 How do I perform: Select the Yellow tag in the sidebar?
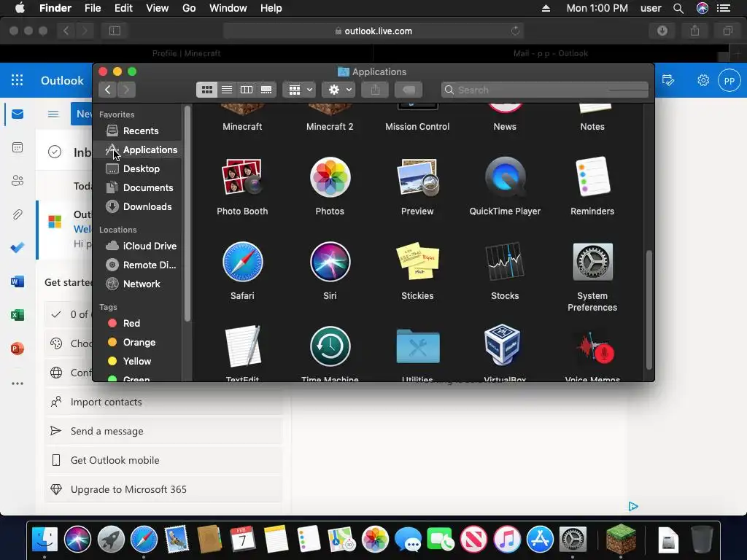(x=138, y=362)
